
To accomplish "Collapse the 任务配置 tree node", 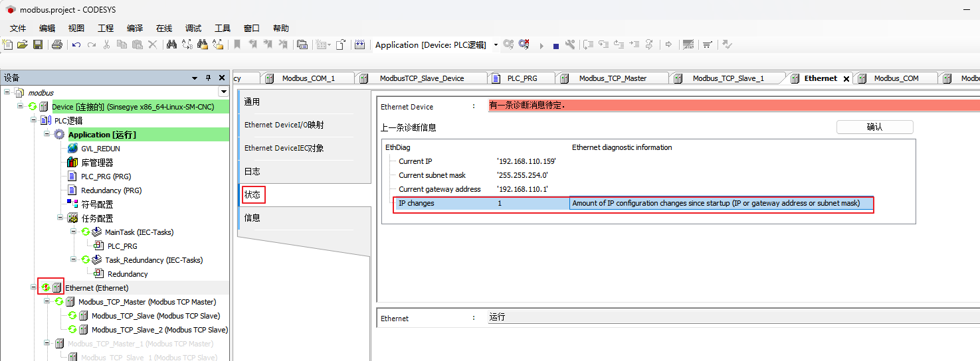I will [x=61, y=218].
